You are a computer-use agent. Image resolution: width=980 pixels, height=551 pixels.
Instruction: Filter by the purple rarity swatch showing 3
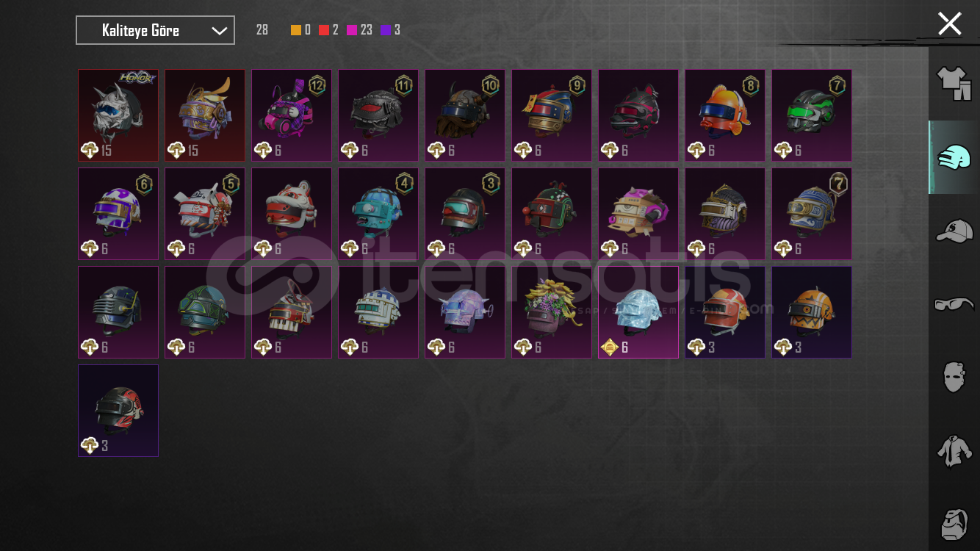pyautogui.click(x=386, y=30)
